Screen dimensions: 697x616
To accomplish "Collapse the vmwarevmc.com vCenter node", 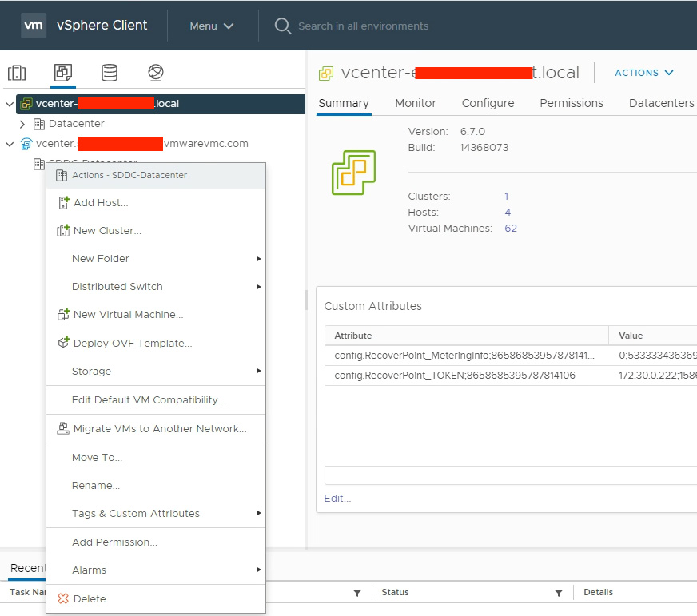I will (10, 144).
